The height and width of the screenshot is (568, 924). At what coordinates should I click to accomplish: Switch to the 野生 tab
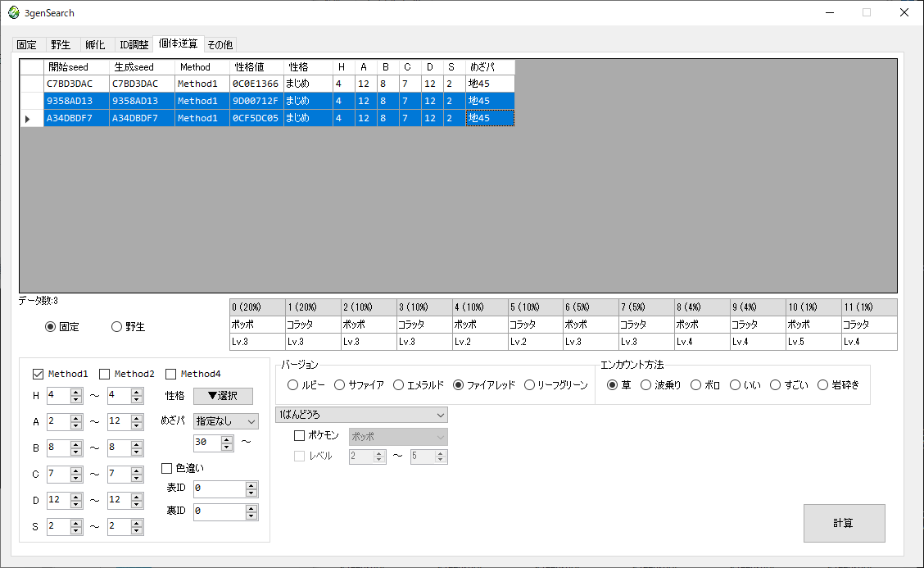(61, 44)
